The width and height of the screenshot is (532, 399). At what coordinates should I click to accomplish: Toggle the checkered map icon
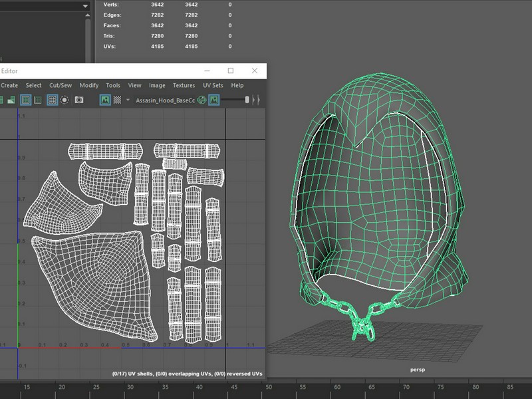tap(117, 100)
